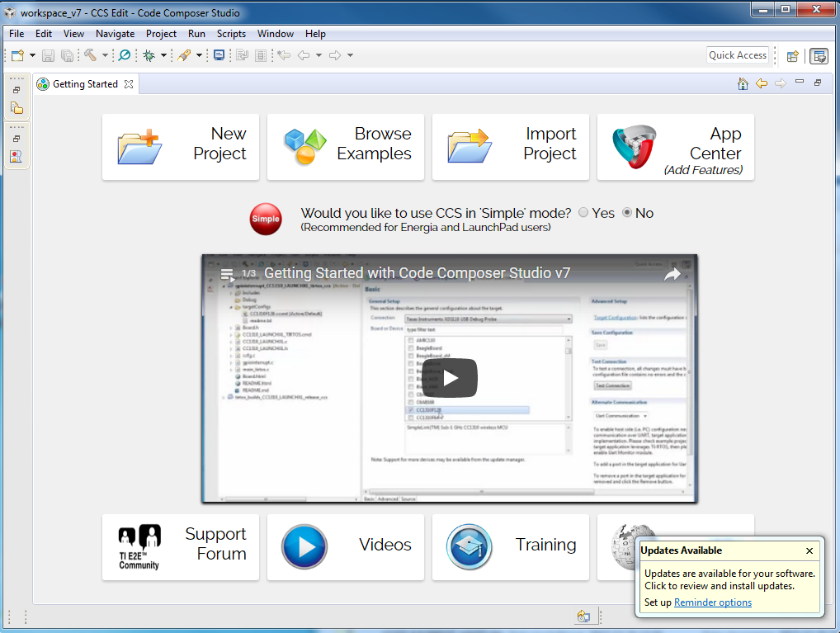Click the Getting Started Home icon

coord(743,83)
